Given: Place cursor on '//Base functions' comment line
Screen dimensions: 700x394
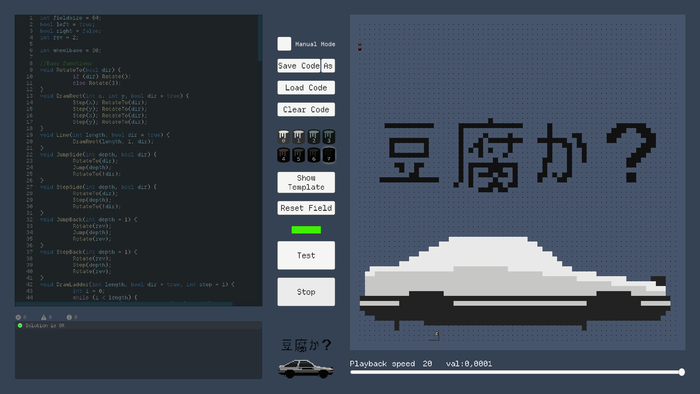Looking at the screenshot, I should coord(66,63).
